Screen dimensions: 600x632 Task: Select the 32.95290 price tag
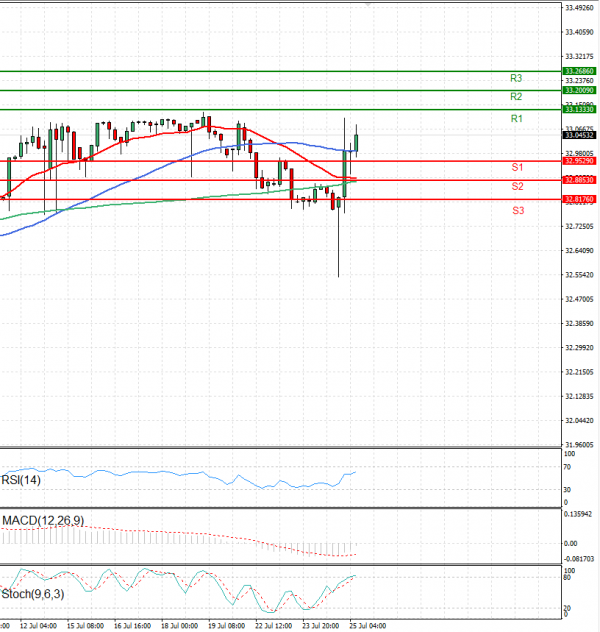(579, 161)
